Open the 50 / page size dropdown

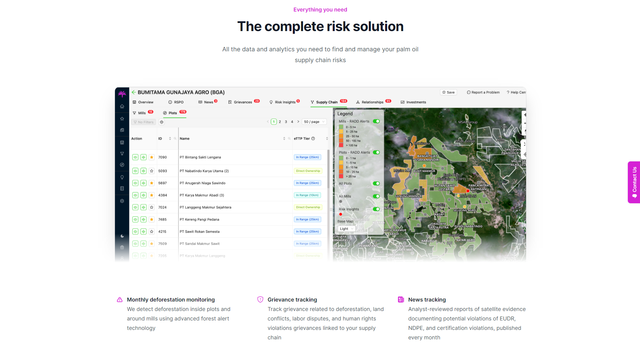point(314,122)
